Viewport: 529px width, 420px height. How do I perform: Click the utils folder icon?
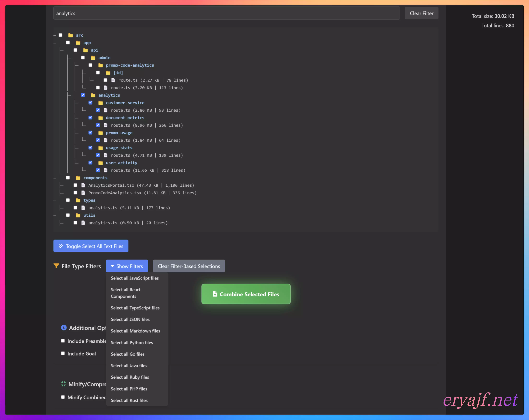tap(78, 215)
